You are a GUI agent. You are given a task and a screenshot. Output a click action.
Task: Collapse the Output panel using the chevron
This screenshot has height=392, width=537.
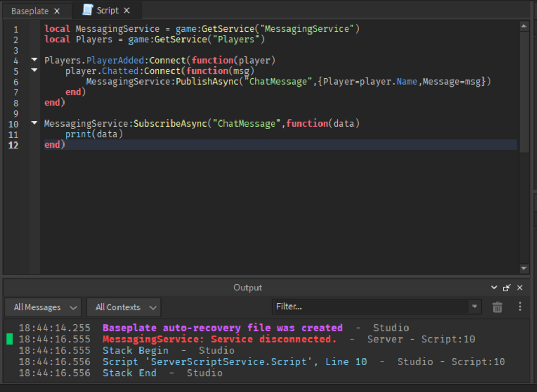pos(494,288)
